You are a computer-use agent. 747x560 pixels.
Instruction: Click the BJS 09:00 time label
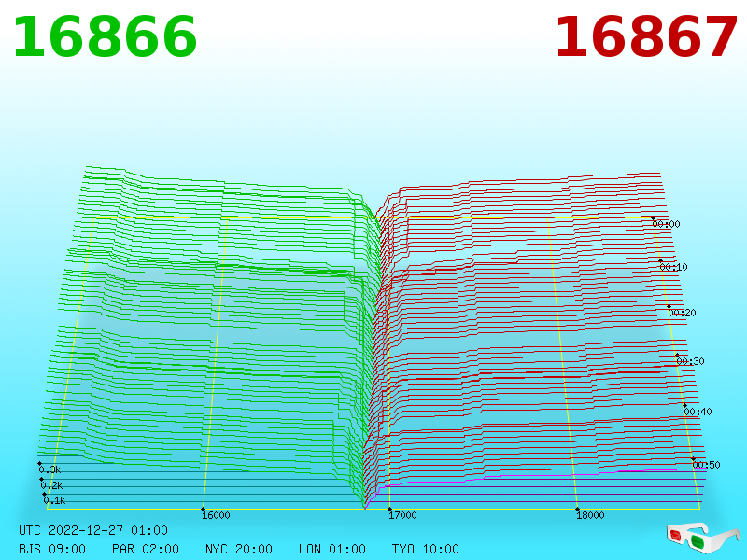point(52,549)
